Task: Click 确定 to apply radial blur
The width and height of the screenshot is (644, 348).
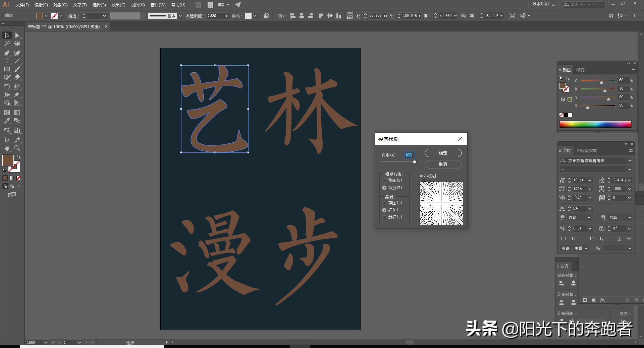Action: (443, 153)
